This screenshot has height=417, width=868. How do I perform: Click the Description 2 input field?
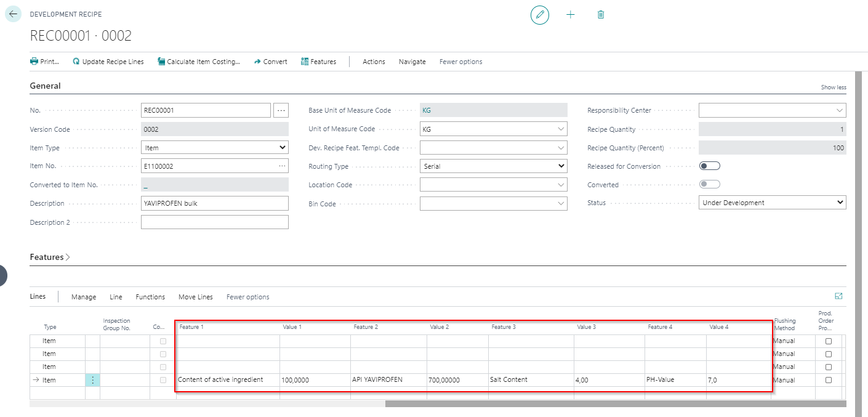215,222
